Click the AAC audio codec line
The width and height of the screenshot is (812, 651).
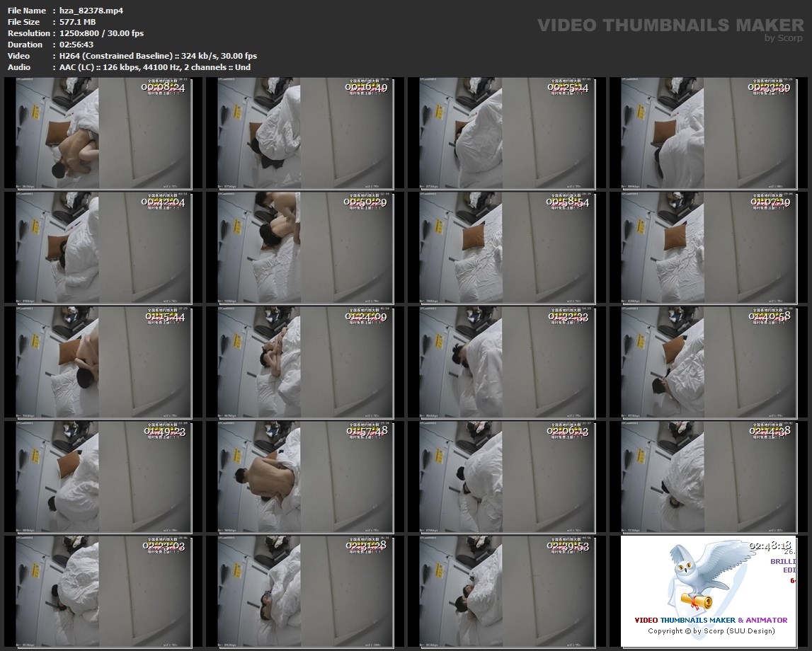coord(155,67)
